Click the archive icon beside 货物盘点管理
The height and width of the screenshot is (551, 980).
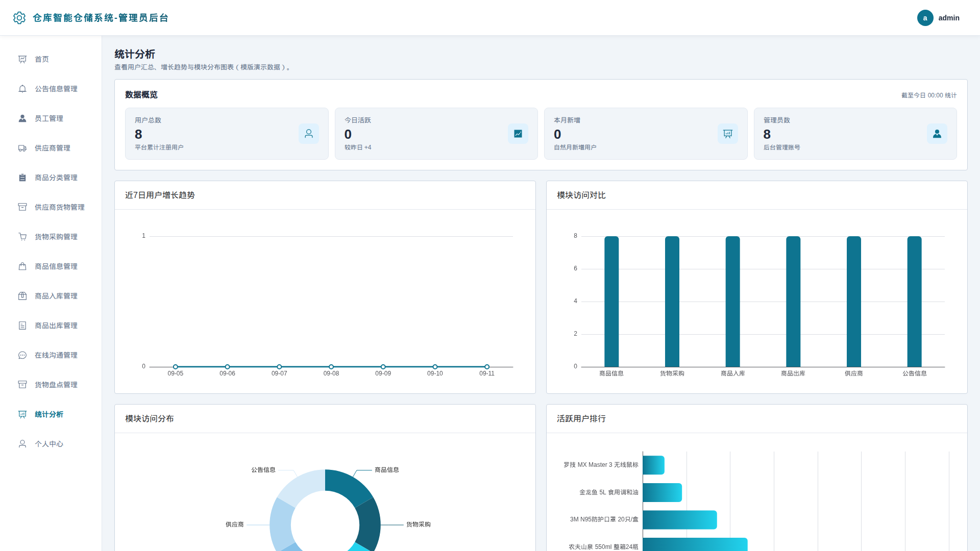pyautogui.click(x=22, y=385)
